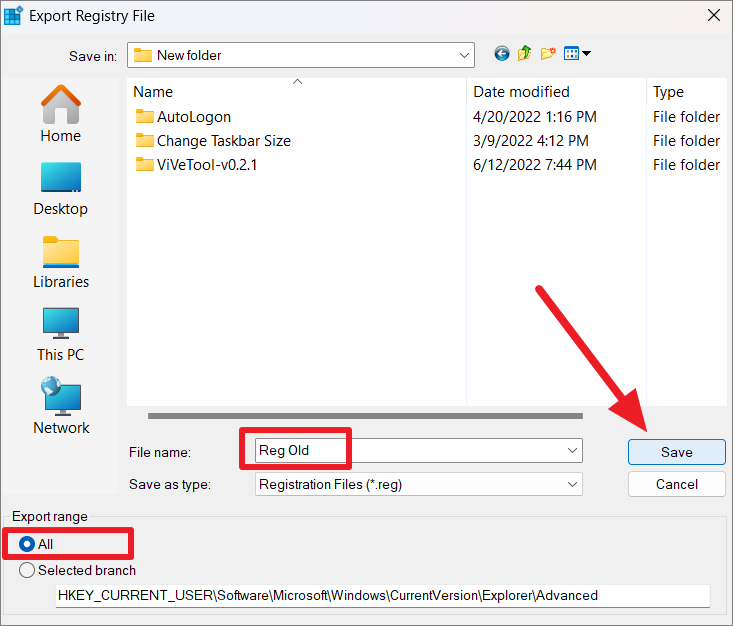Open Home in the places sidebar

(61, 114)
